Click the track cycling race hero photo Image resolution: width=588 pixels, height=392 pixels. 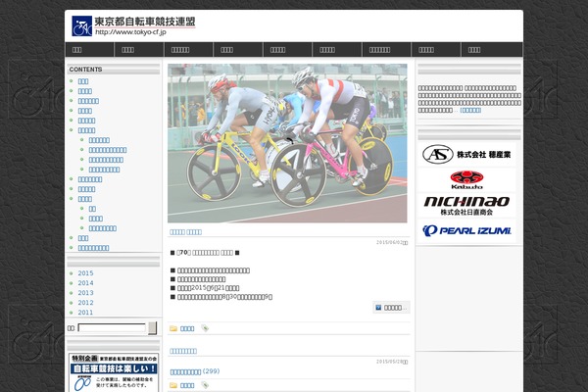(287, 143)
